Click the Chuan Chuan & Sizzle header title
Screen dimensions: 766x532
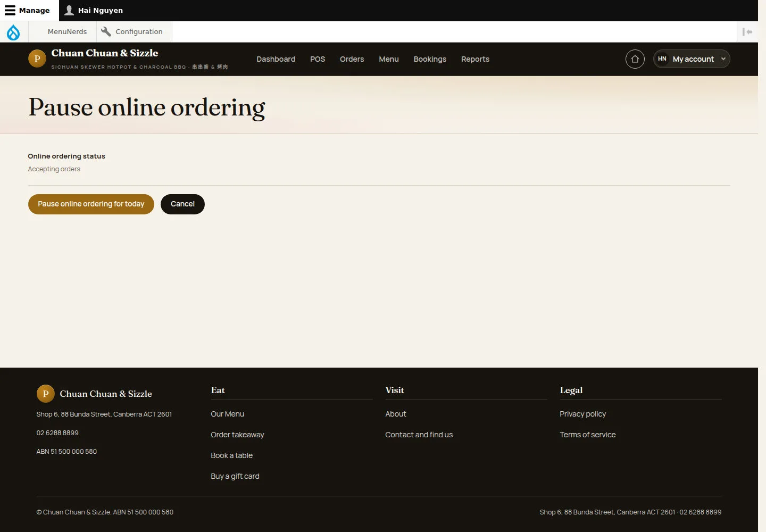click(105, 53)
